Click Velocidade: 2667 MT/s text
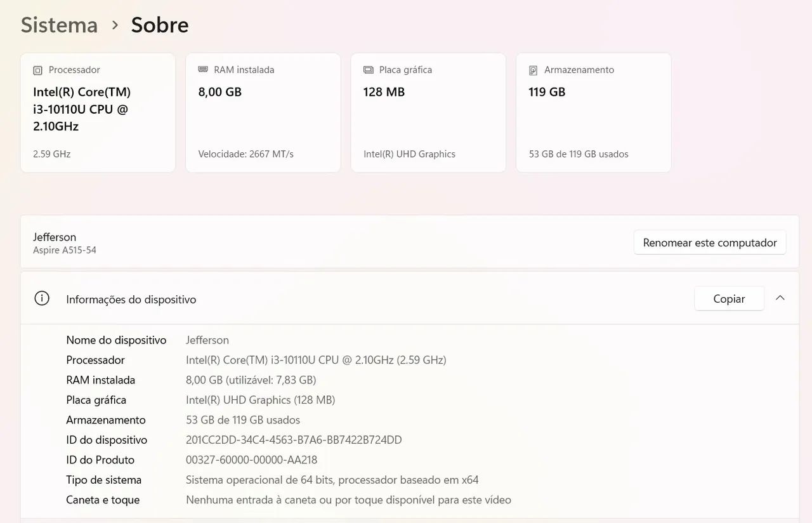The width and height of the screenshot is (812, 523). coord(246,154)
